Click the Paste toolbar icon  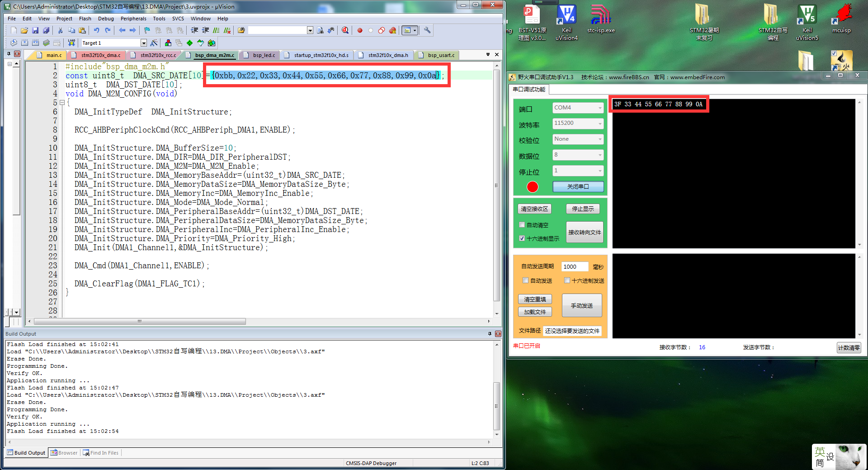click(82, 30)
